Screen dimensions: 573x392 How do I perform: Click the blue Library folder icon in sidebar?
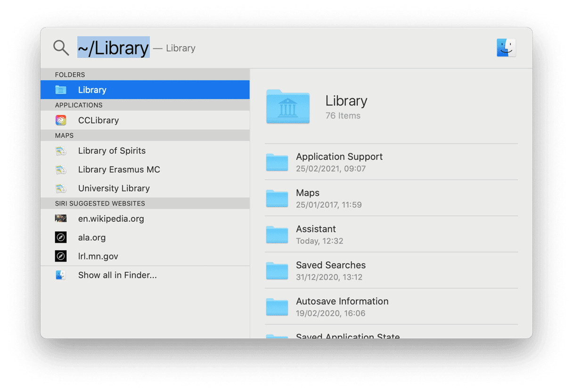(x=61, y=90)
